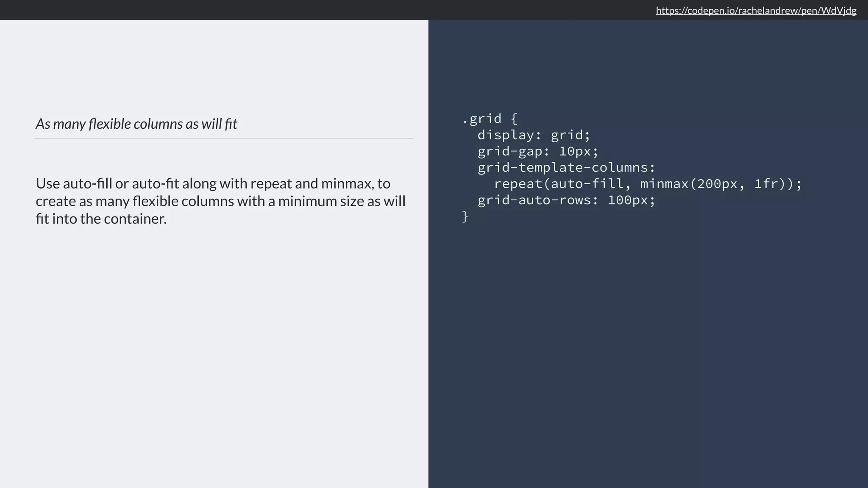The height and width of the screenshot is (488, 868).
Task: Click the word 'auto-fill' in the paragraph
Action: pyautogui.click(x=87, y=183)
